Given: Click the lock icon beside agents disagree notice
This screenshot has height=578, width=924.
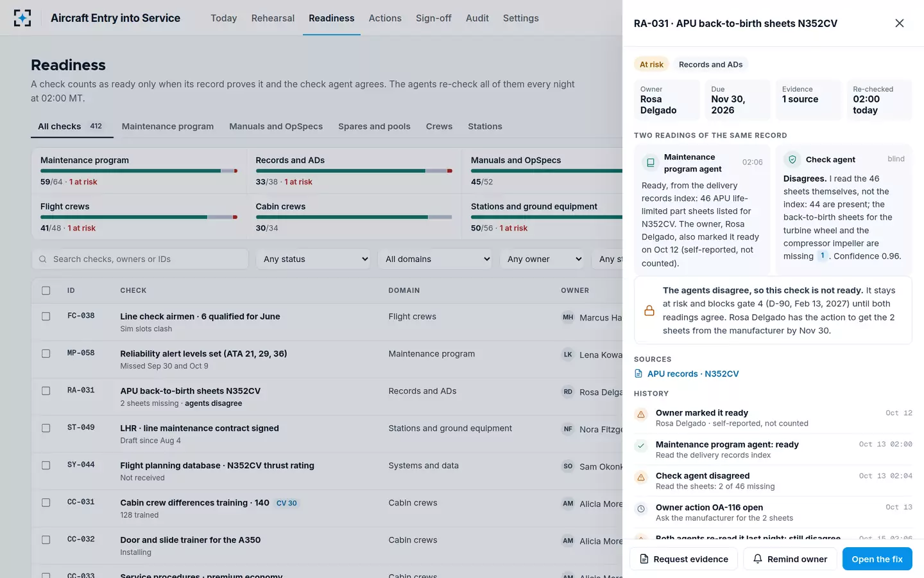Looking at the screenshot, I should tap(649, 311).
